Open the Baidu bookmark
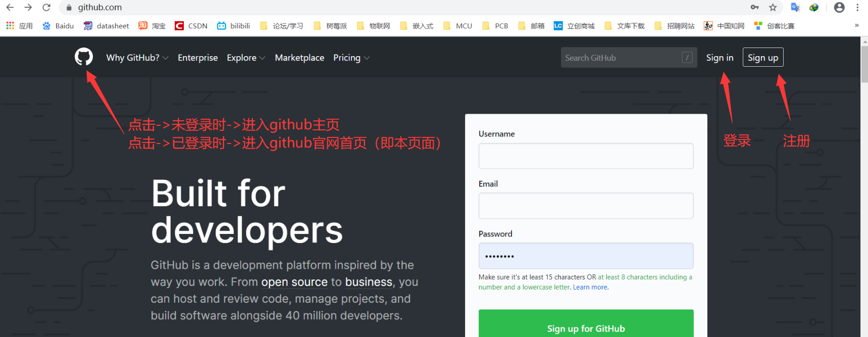 58,26
